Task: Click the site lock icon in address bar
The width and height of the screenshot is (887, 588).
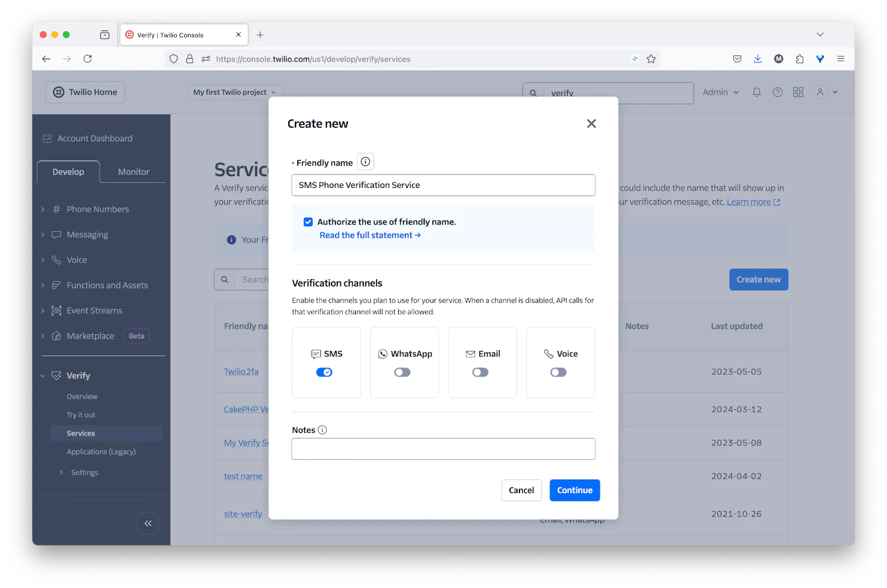Action: (x=190, y=59)
